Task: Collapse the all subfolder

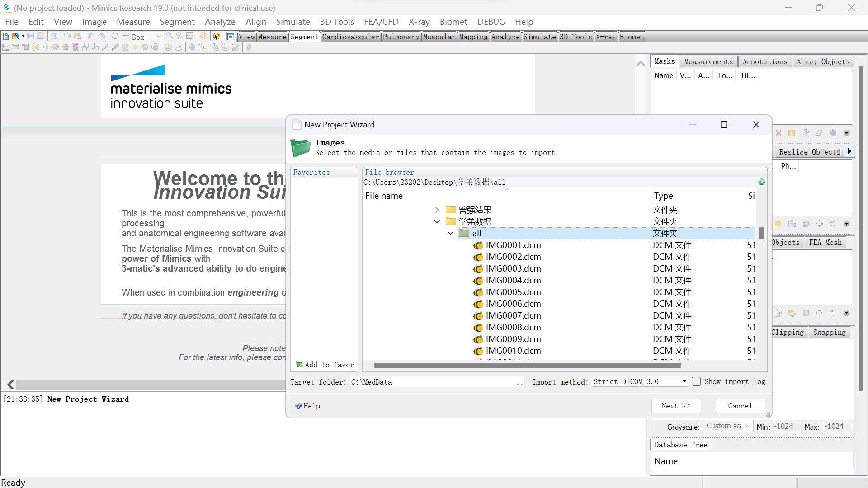Action: (x=450, y=233)
